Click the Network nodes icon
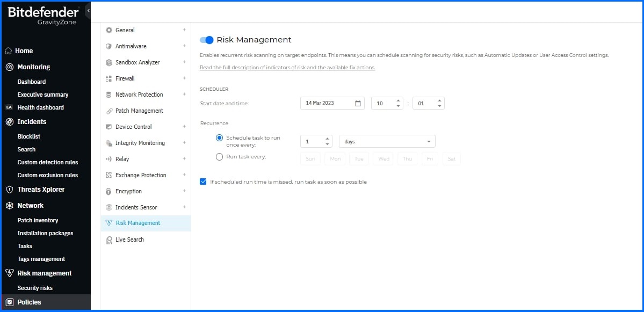644x312 pixels. tap(10, 206)
